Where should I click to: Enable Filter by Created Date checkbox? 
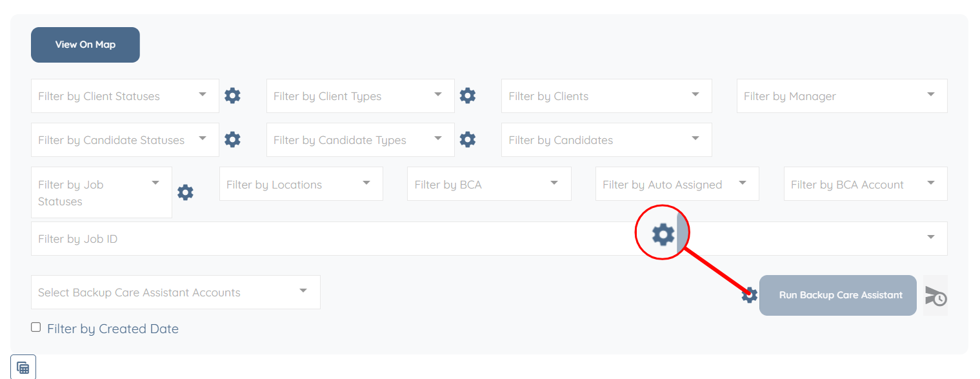[36, 327]
